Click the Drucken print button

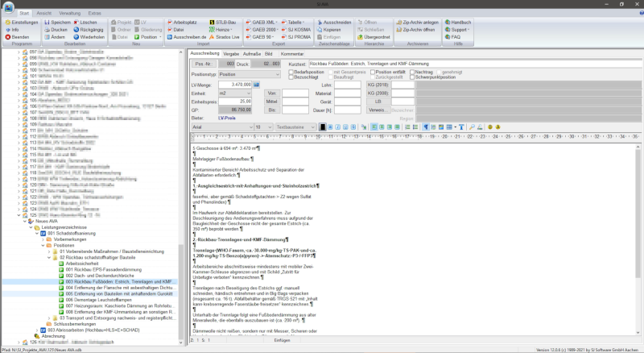[x=56, y=30]
